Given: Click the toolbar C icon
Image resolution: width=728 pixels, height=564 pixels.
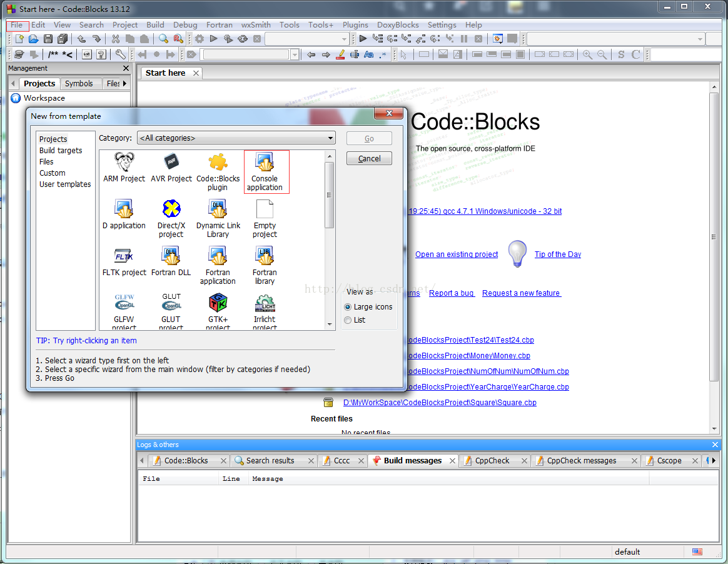Looking at the screenshot, I should click(635, 55).
